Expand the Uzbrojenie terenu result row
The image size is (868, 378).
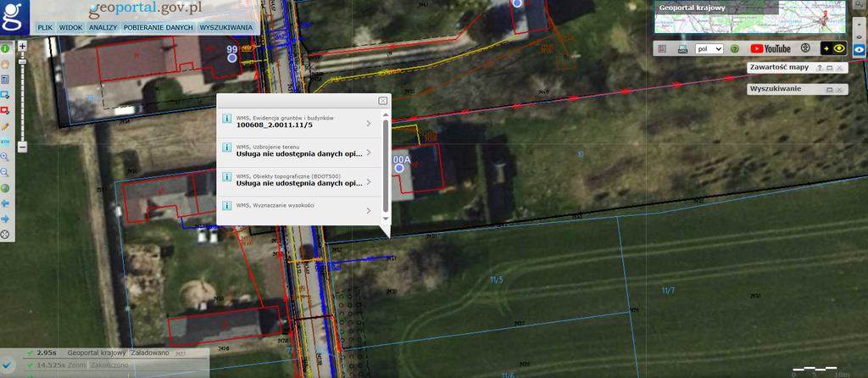369,153
